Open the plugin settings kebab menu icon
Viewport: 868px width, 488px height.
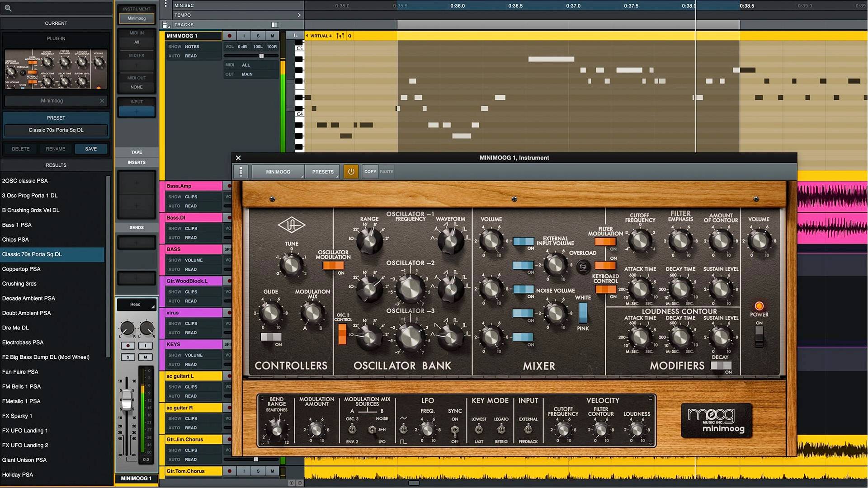tap(241, 171)
